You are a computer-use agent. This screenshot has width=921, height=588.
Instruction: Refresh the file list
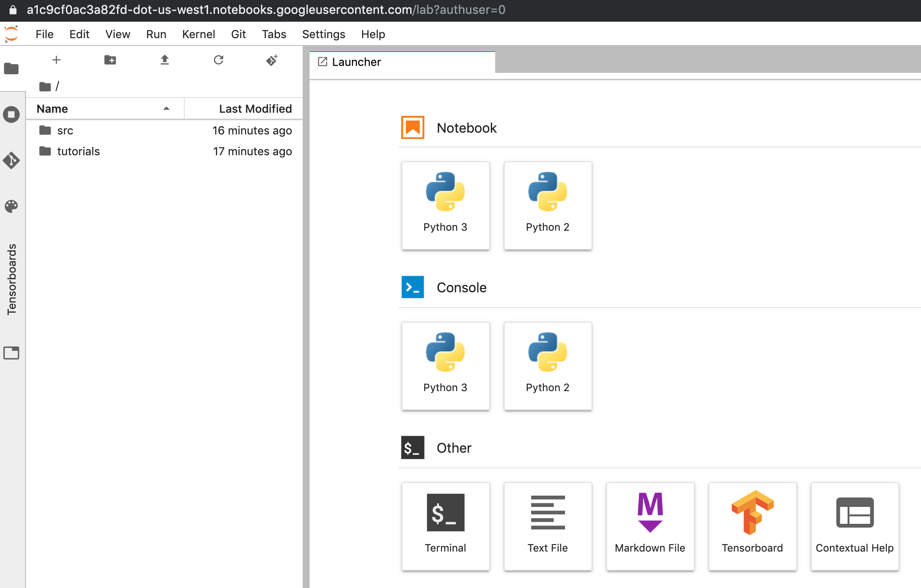click(219, 60)
